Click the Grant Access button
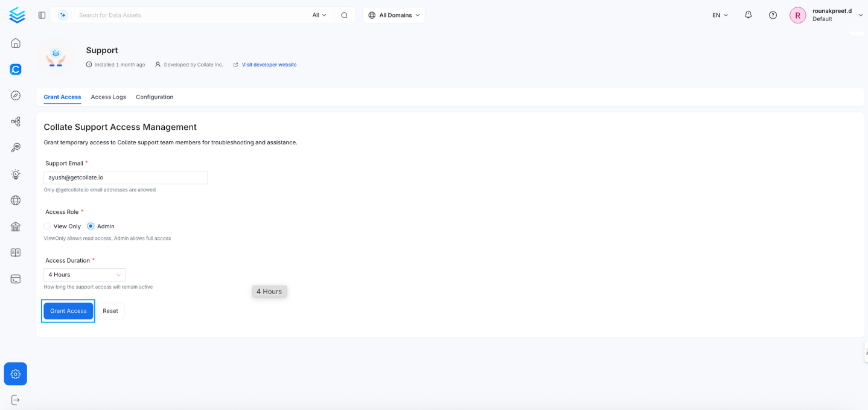 point(68,311)
